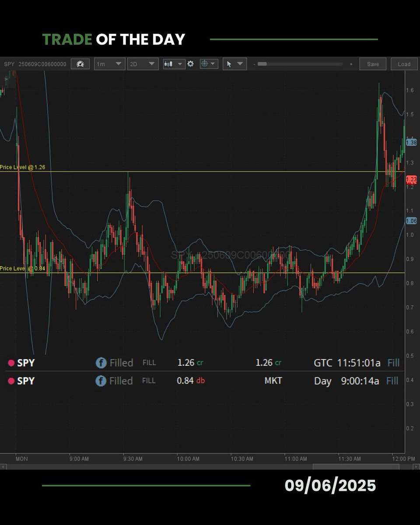Viewport: 420px width, 525px height.
Task: Click the blue 1.06 price tag
Action: coord(411,221)
